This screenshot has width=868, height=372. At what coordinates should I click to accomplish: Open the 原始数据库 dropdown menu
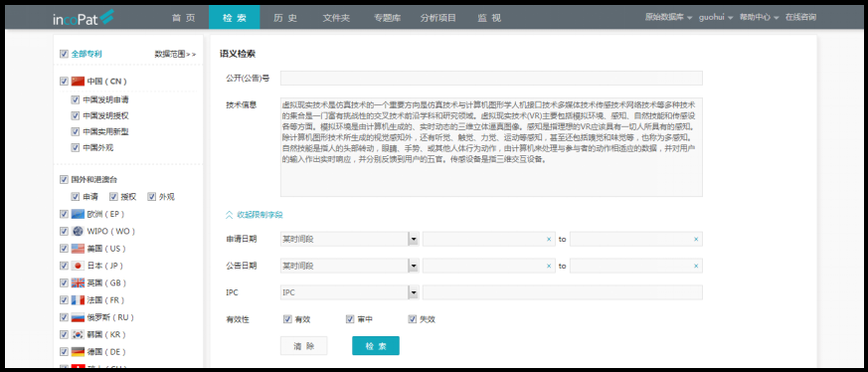click(669, 18)
